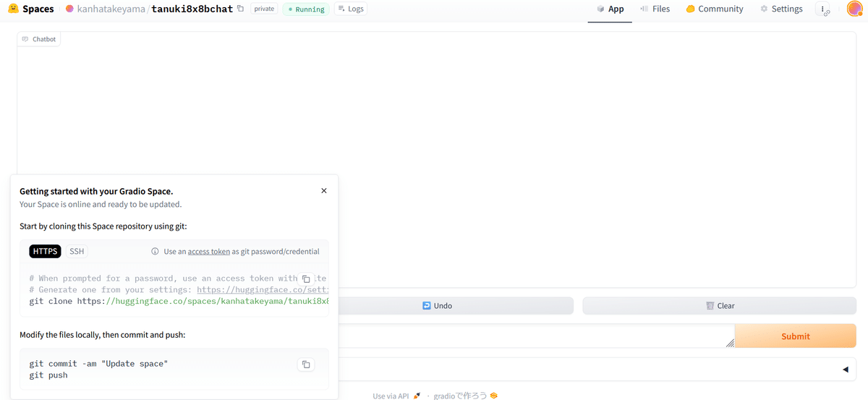
Task: Switch to the Files tab
Action: [655, 9]
